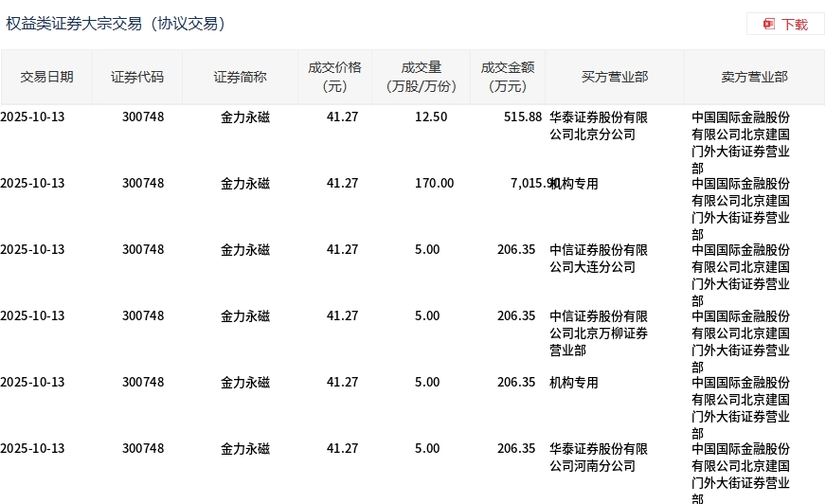Click the seller cell in the 12.50 row
Screen dimensions: 826x504
click(741, 143)
